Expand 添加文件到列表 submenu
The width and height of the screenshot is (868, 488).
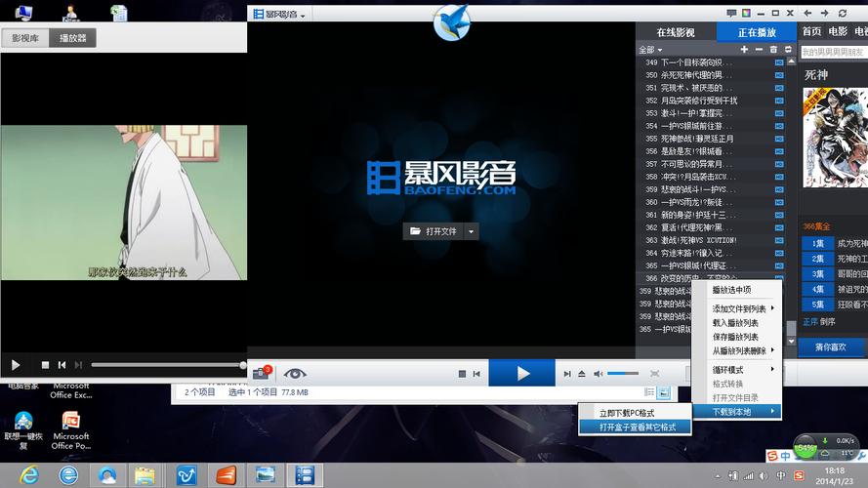click(x=737, y=308)
